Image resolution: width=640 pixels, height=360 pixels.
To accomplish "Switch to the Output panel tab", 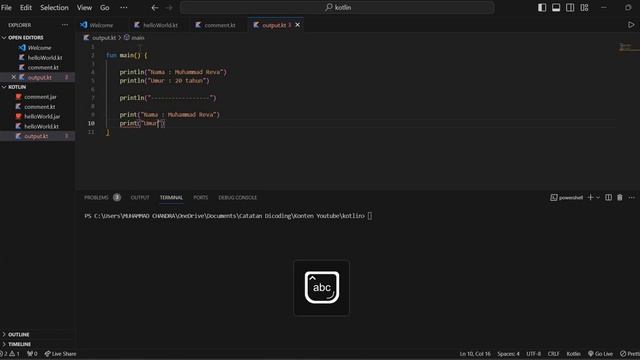I will (x=140, y=198).
